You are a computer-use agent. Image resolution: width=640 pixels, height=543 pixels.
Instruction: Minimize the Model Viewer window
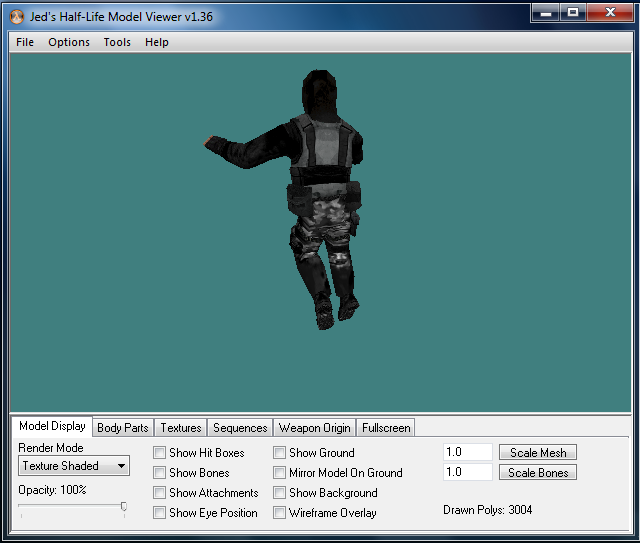[x=546, y=13]
